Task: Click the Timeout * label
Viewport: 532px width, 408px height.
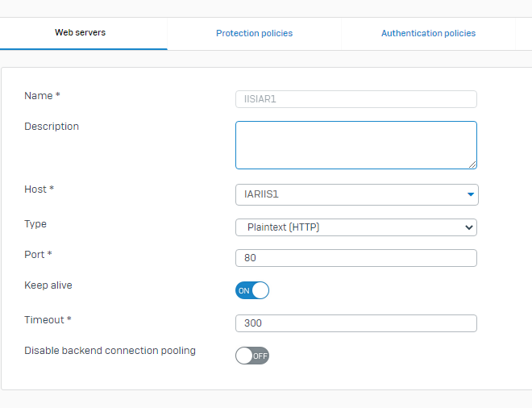Action: point(48,320)
